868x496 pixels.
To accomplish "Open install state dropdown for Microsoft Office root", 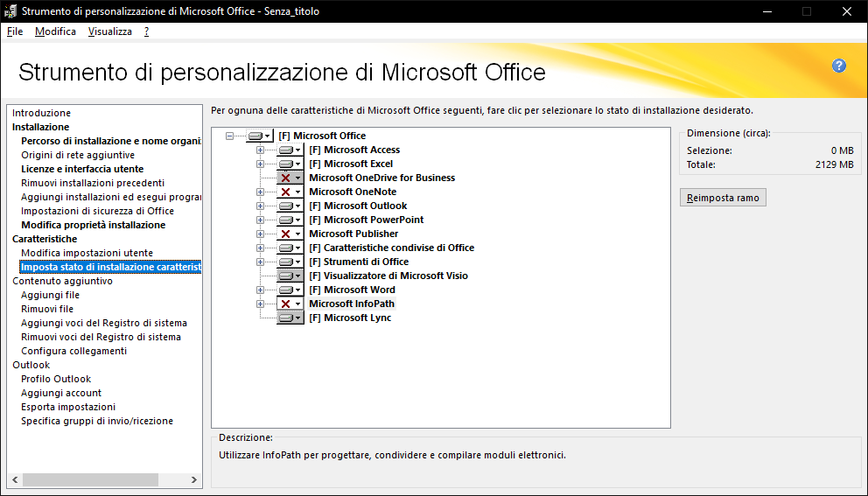I will 260,136.
